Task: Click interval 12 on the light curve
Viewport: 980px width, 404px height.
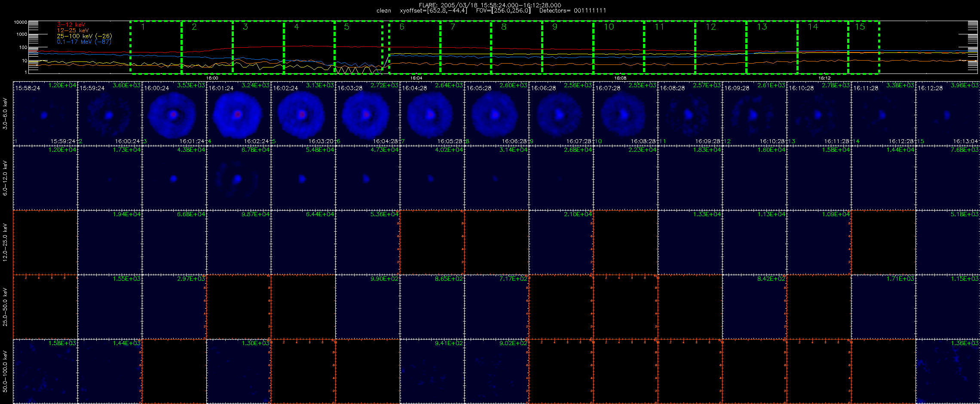Action: (721, 47)
